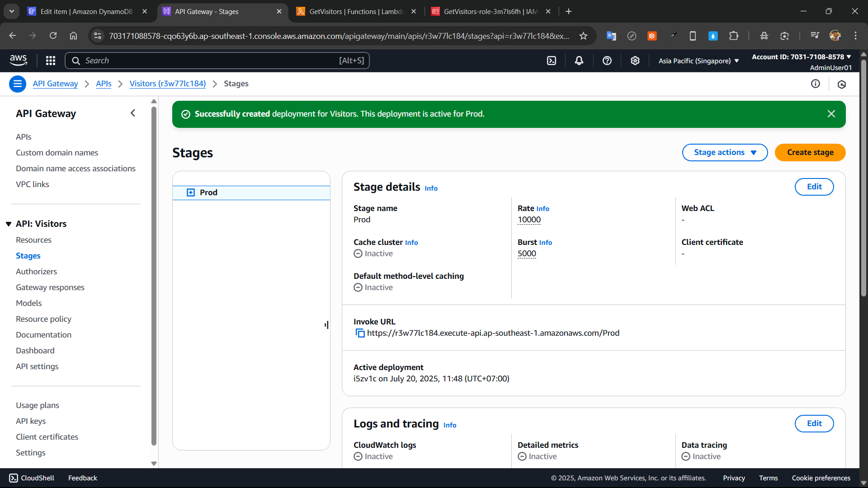Open CloudShell in the footer bar
This screenshot has width=868, height=488.
point(32,478)
